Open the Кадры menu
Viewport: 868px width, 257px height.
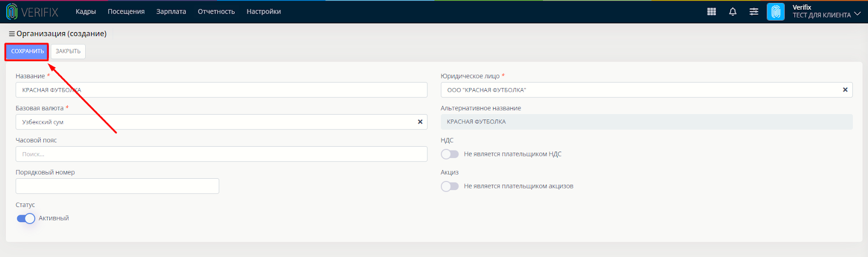(x=86, y=11)
